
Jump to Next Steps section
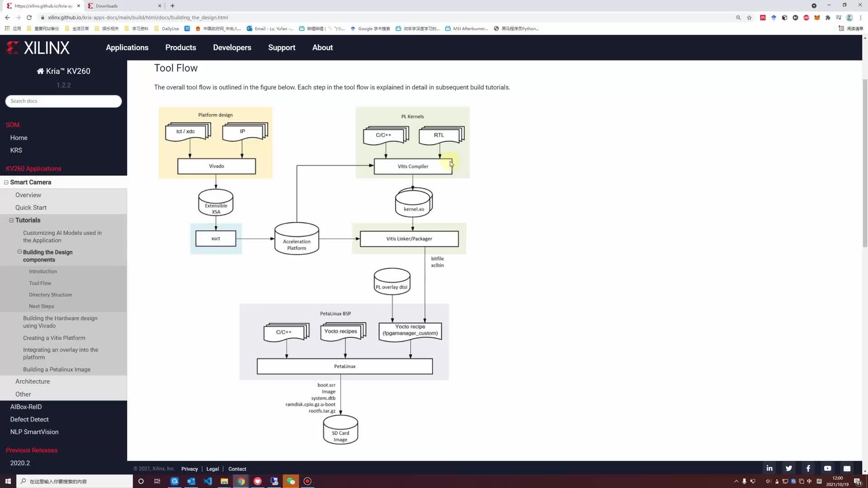[42, 306]
